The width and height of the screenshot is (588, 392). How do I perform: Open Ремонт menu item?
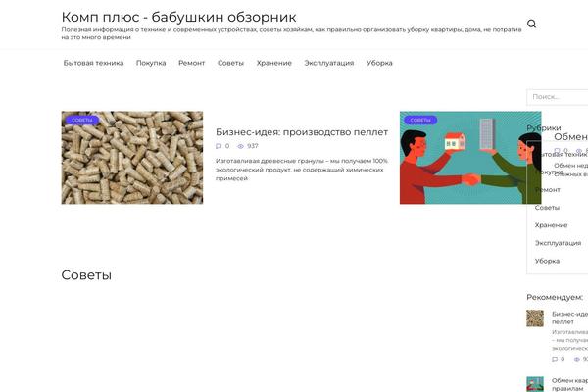tap(192, 63)
